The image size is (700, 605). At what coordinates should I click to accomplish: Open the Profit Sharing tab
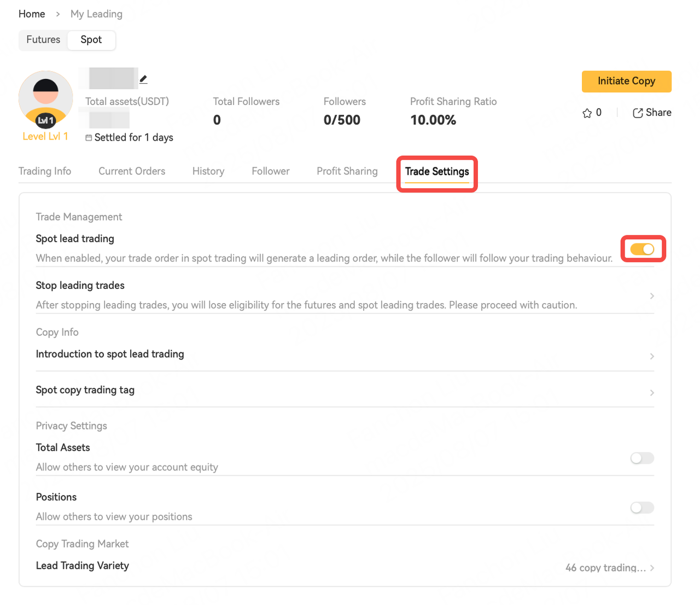pos(347,171)
